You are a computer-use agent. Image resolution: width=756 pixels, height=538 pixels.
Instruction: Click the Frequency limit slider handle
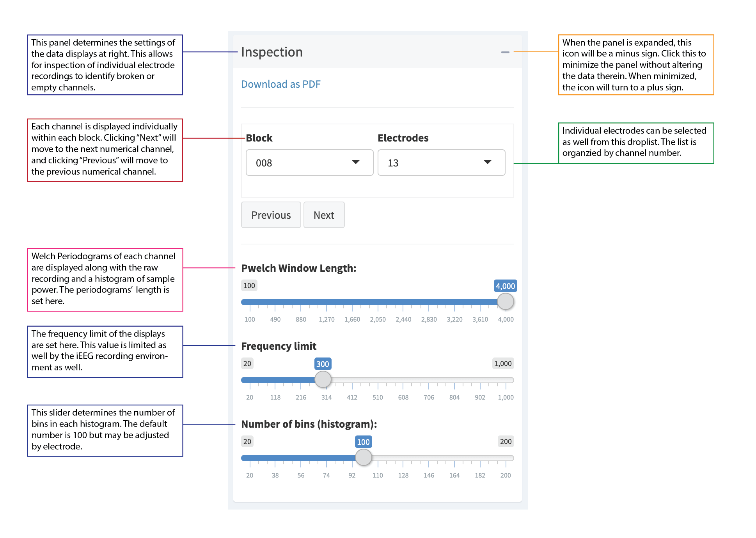coord(323,379)
